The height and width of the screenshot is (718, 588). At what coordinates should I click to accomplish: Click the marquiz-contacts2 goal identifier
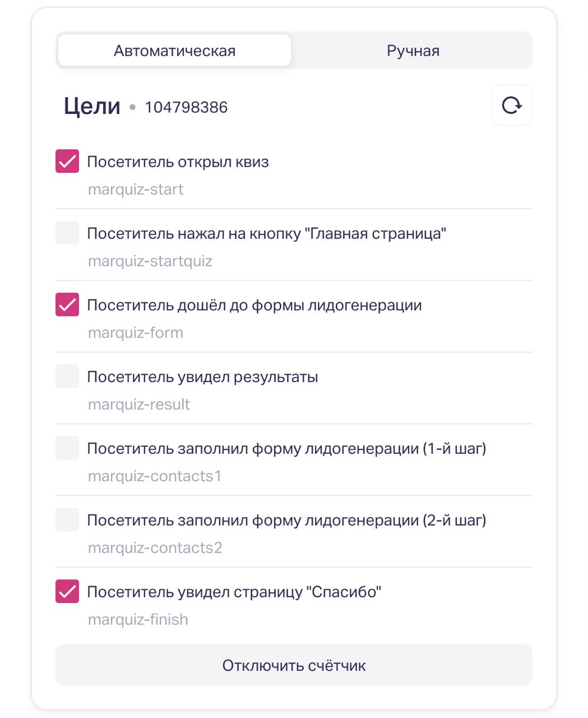[155, 548]
